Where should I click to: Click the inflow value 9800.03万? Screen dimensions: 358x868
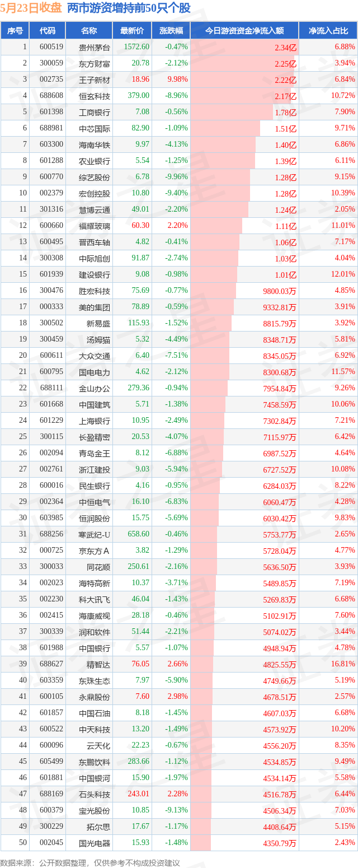click(x=279, y=291)
